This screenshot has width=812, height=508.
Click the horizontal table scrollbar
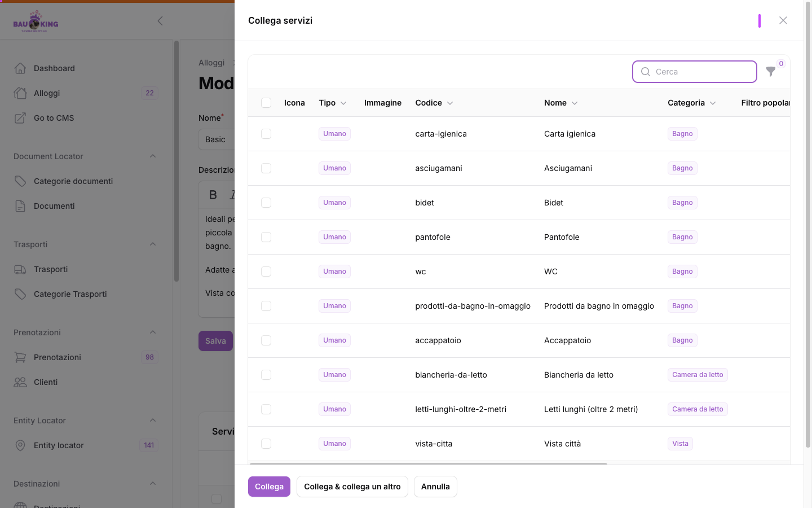pyautogui.click(x=428, y=464)
